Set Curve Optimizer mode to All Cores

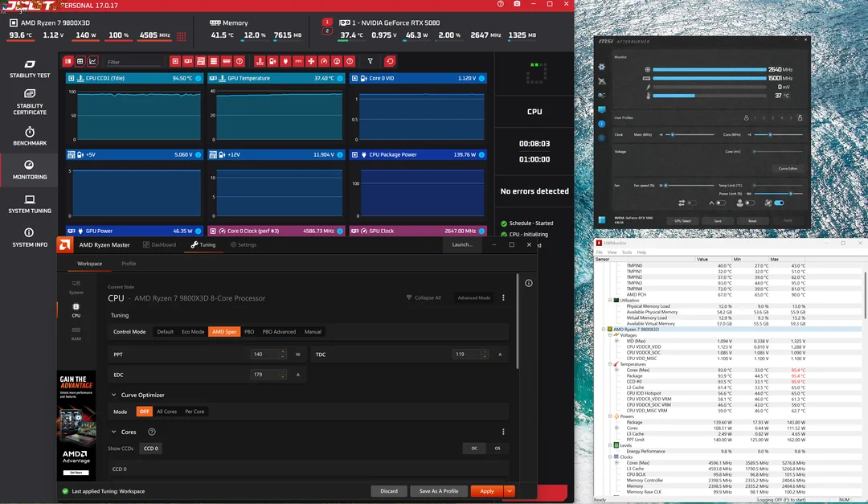[x=166, y=412]
